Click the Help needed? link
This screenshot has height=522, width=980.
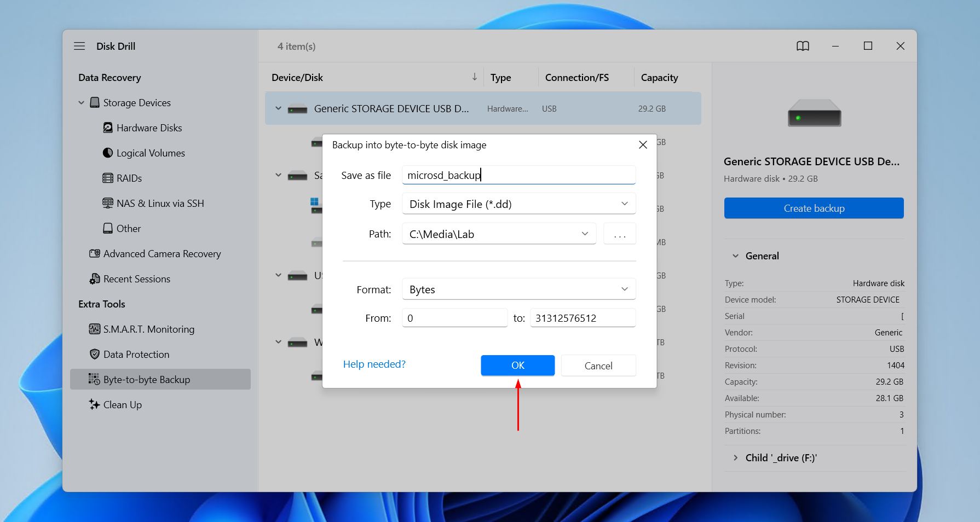(x=374, y=364)
